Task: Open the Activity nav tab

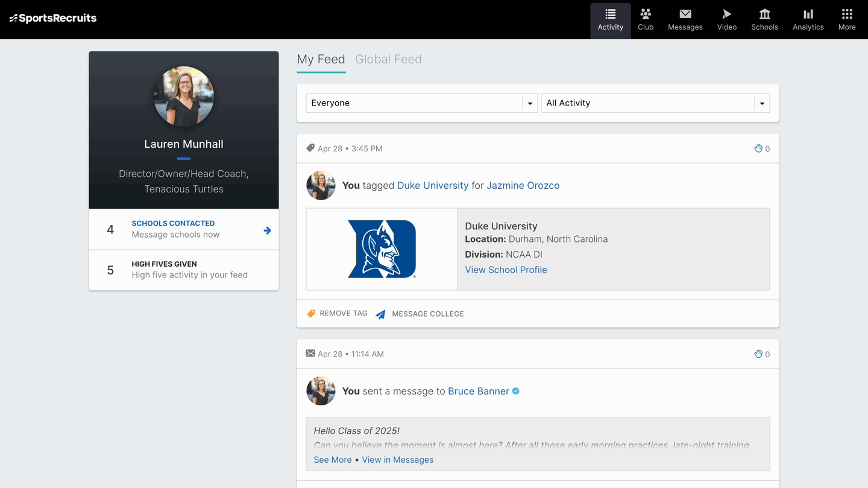Action: (x=611, y=20)
